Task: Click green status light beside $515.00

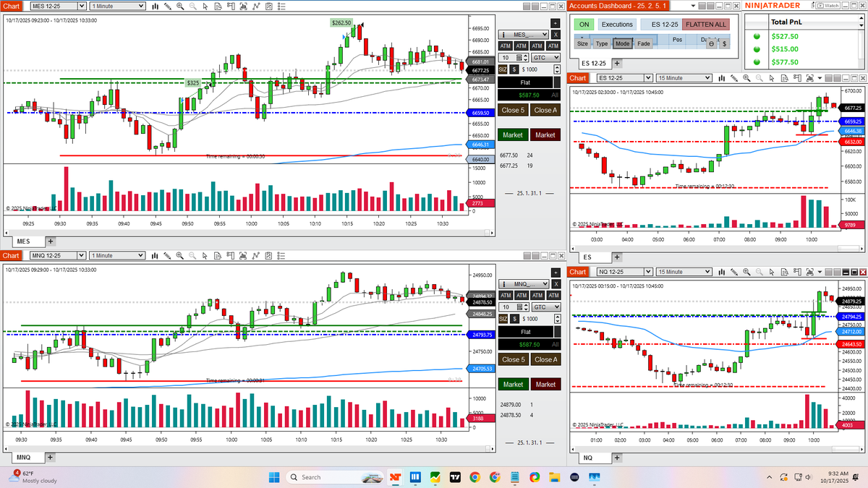Action: click(757, 49)
